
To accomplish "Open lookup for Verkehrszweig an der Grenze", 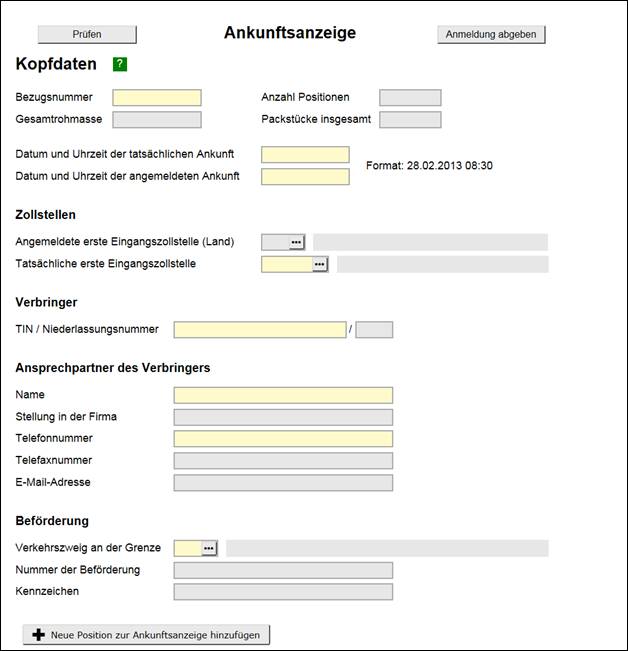I will coord(208,548).
